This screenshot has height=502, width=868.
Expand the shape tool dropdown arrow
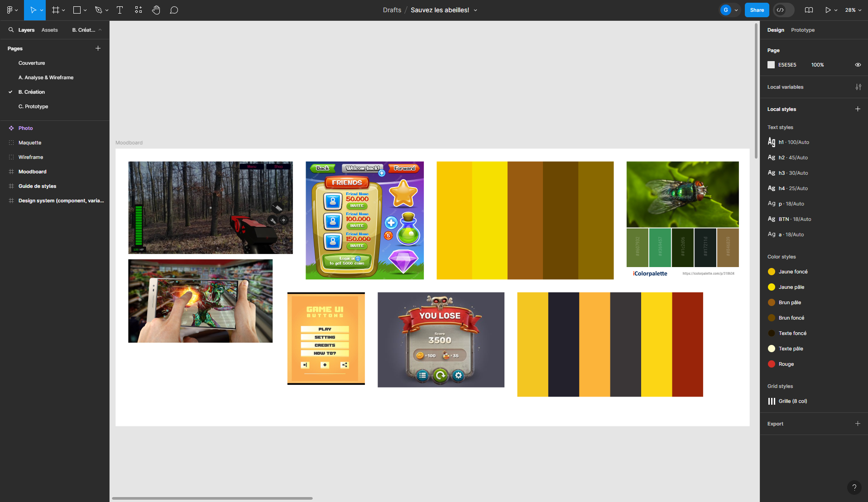click(x=85, y=10)
